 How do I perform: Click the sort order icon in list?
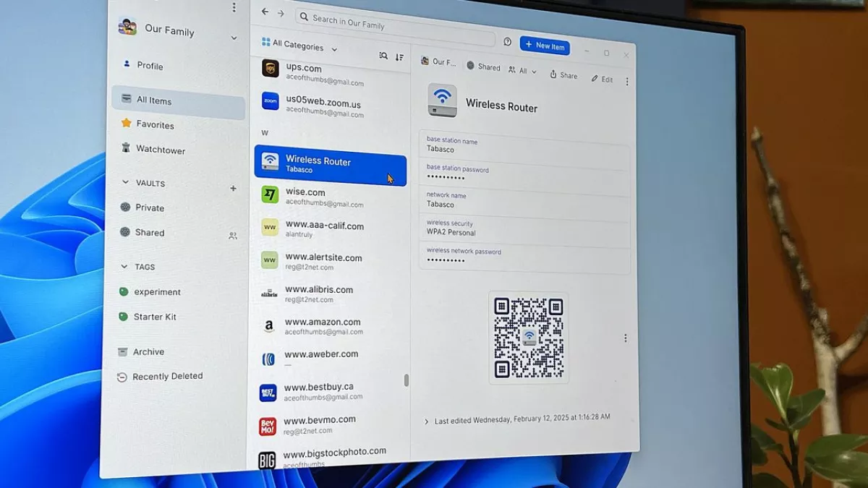point(399,57)
